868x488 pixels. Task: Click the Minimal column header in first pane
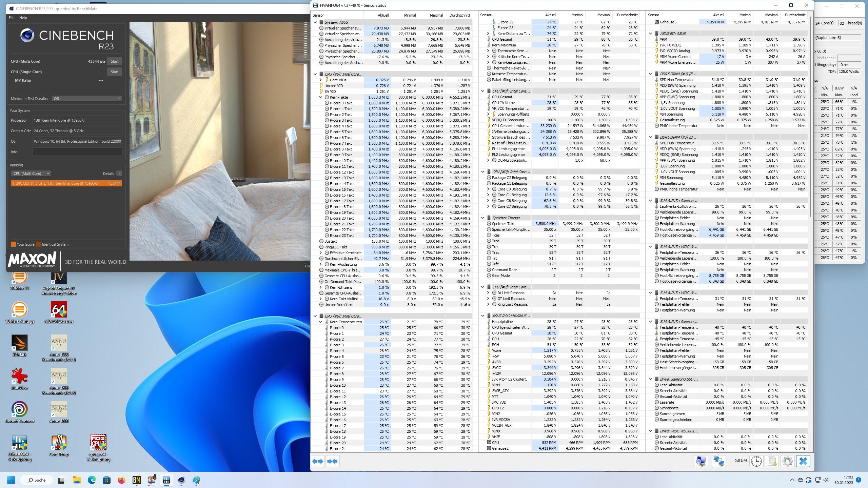click(x=404, y=15)
